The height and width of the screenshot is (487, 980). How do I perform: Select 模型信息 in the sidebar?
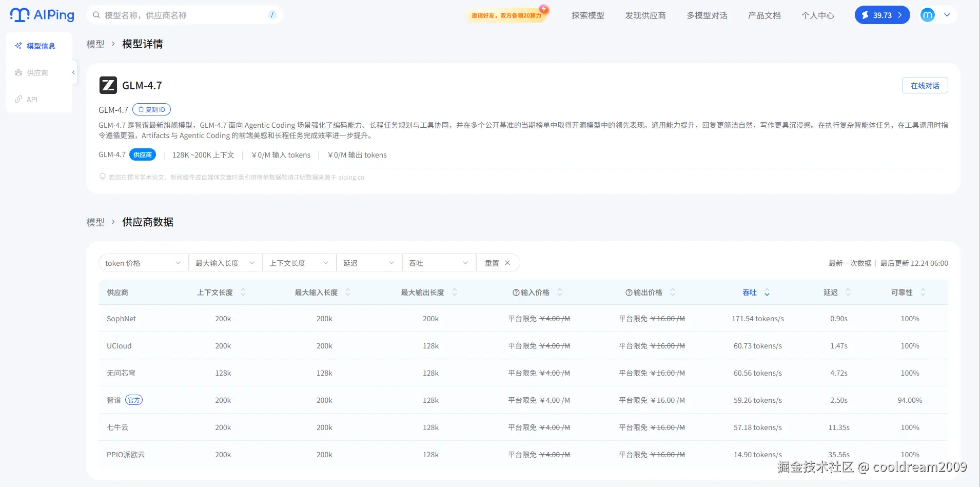pyautogui.click(x=39, y=46)
